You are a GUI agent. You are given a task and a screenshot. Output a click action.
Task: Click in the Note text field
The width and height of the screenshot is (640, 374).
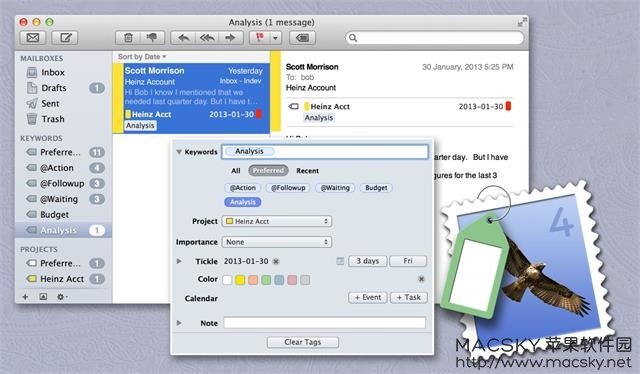pyautogui.click(x=324, y=323)
